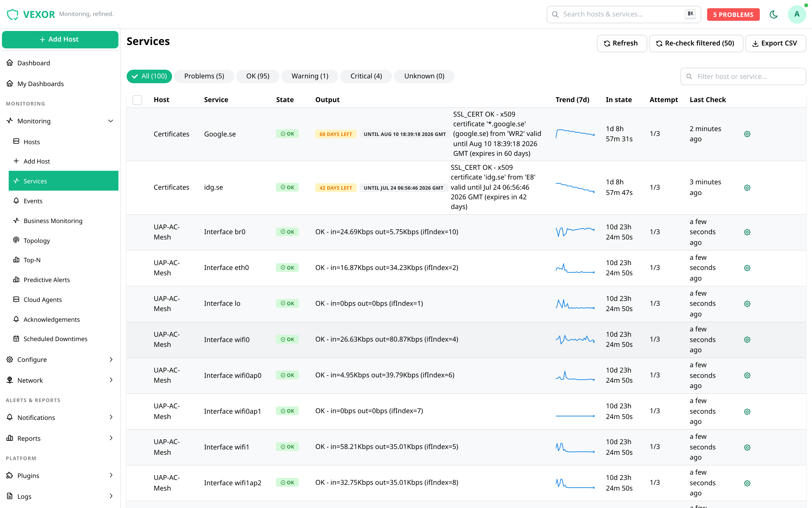This screenshot has width=812, height=508.
Task: Open the Scheduled Downtimes page
Action: coord(63,339)
